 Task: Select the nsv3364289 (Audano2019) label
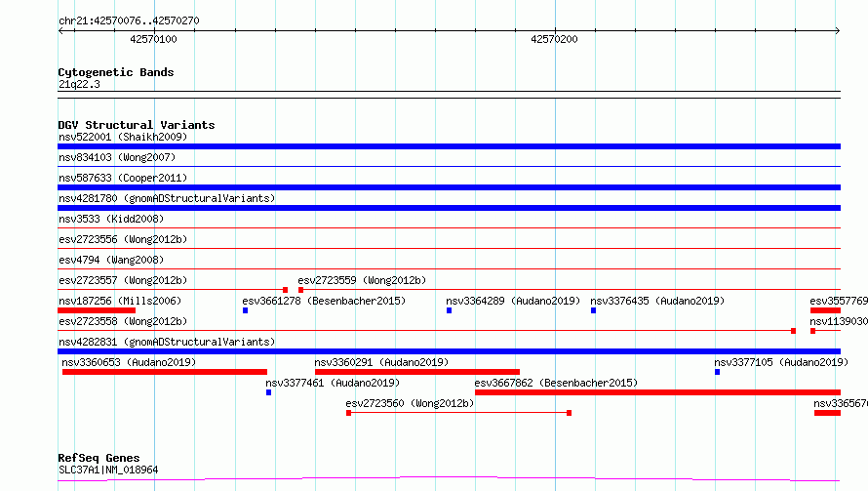pos(513,301)
